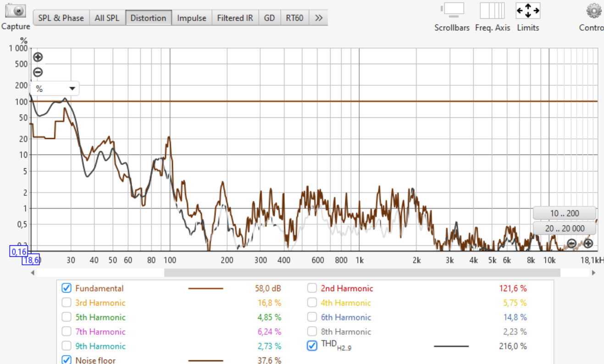This screenshot has width=604, height=364.
Task: Enable the 4th Harmonic checkbox
Action: click(312, 303)
